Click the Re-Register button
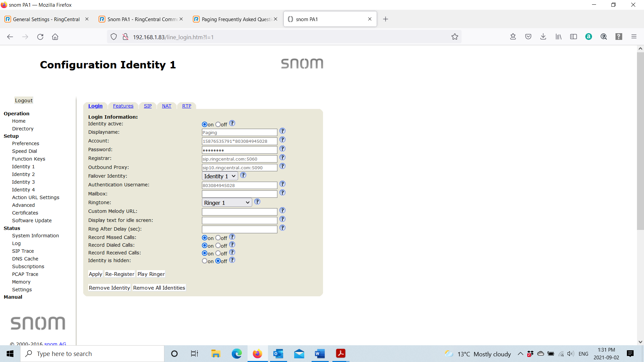Screen dimensions: 644x362 point(120,274)
